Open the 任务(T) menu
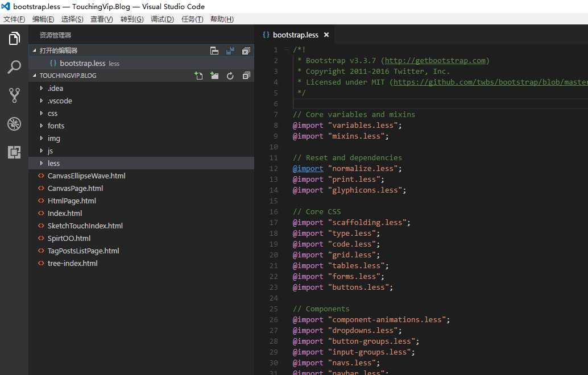 click(x=192, y=19)
